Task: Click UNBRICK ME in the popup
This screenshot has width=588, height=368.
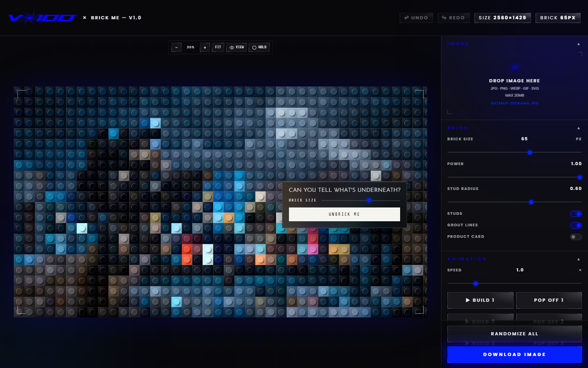Action: [345, 214]
